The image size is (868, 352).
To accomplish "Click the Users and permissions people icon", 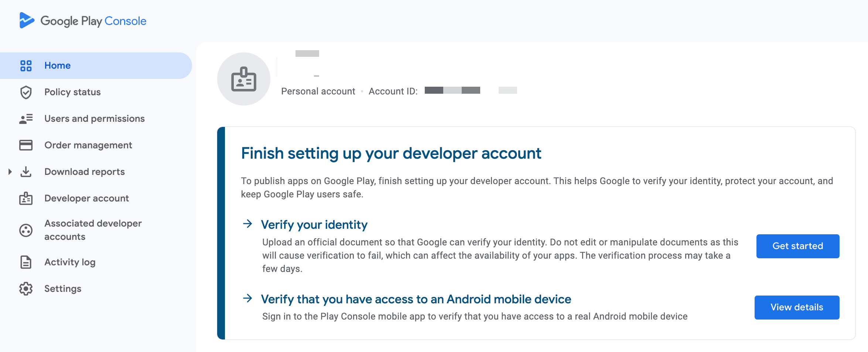I will pyautogui.click(x=26, y=119).
